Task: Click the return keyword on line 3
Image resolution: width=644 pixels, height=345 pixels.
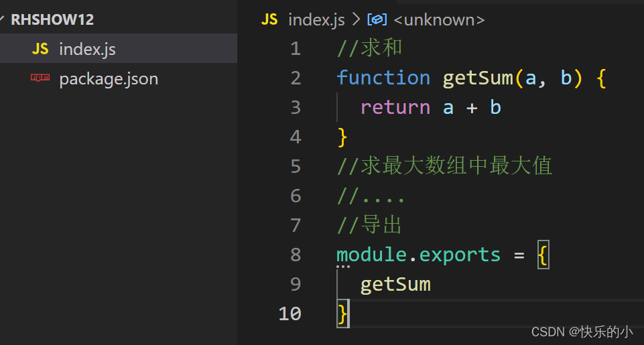Action: (x=395, y=107)
